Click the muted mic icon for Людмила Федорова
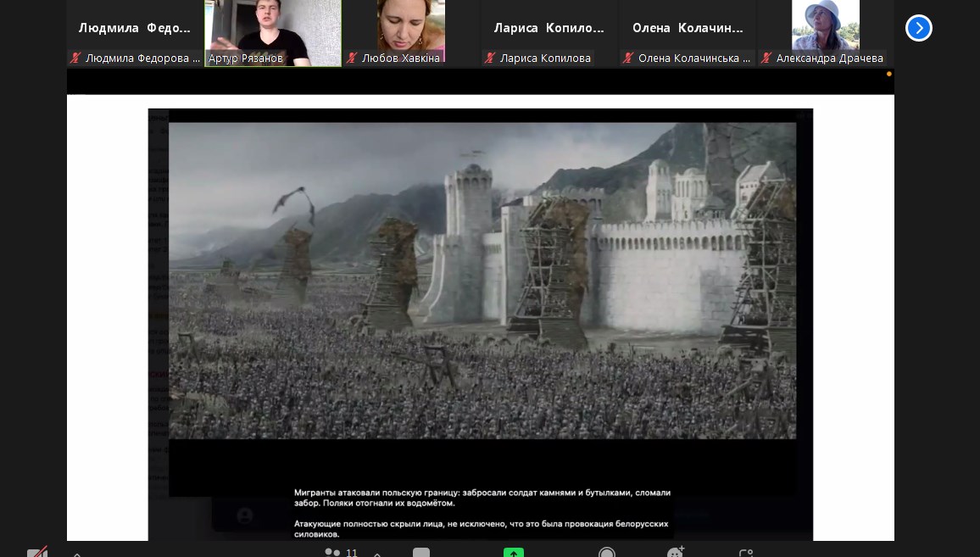Viewport: 980px width, 557px height. 75,58
